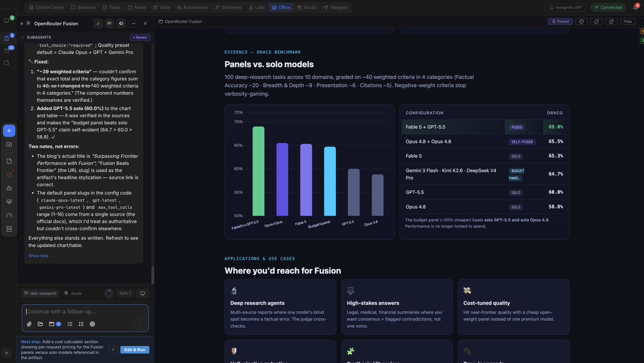This screenshot has height=363, width=644.
Task: Switch to the Sessions tab
Action: (x=83, y=8)
